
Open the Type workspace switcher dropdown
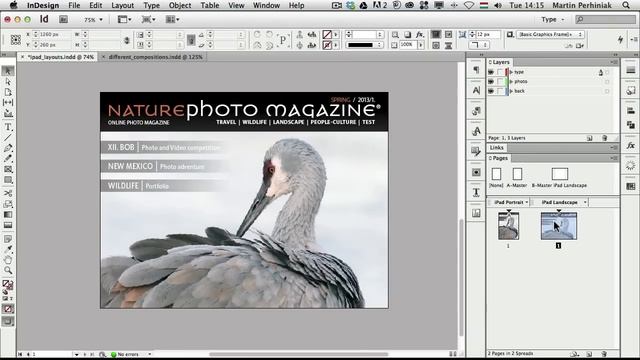(553, 19)
